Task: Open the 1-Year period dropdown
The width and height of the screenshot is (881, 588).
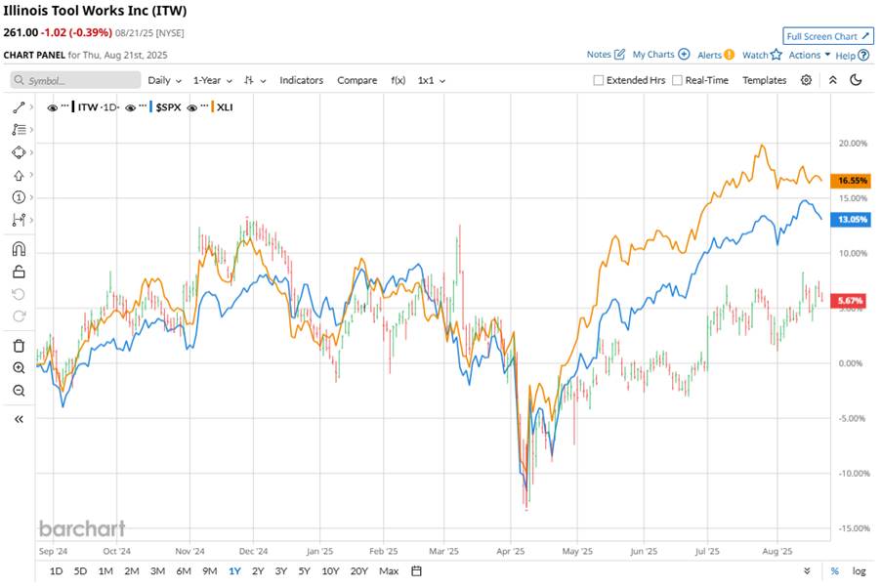Action: coord(213,80)
